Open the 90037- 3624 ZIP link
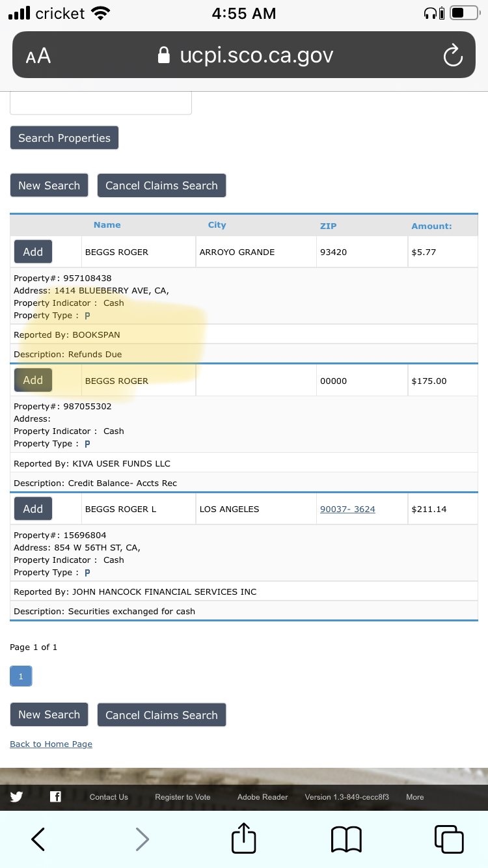The image size is (488, 868). [347, 509]
